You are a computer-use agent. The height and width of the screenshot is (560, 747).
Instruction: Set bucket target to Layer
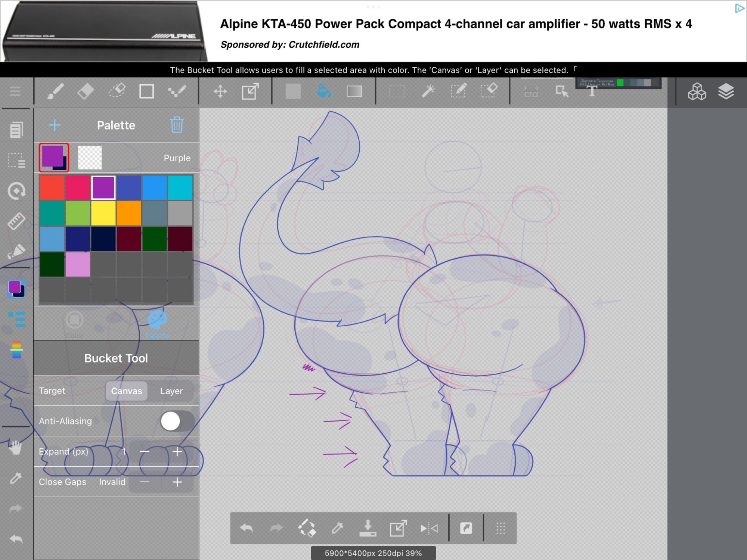[x=171, y=391]
